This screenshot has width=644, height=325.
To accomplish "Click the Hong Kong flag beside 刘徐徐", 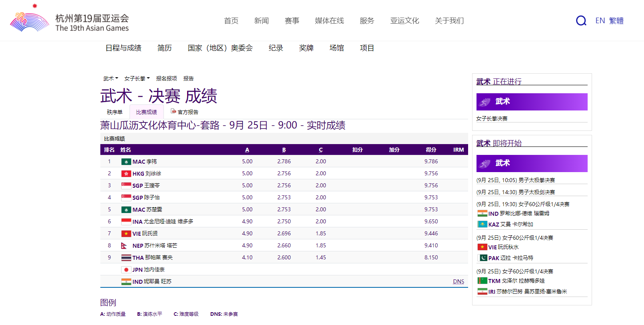I will (x=126, y=174).
